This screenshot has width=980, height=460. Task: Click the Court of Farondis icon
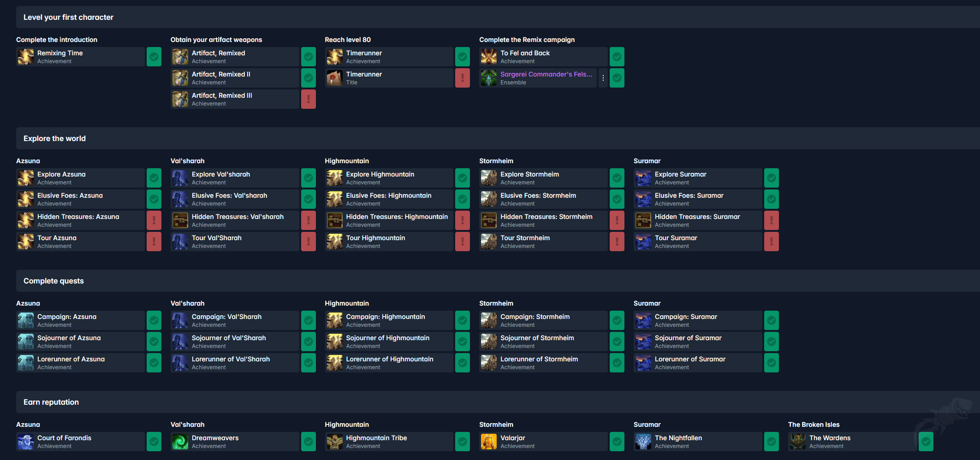[26, 442]
